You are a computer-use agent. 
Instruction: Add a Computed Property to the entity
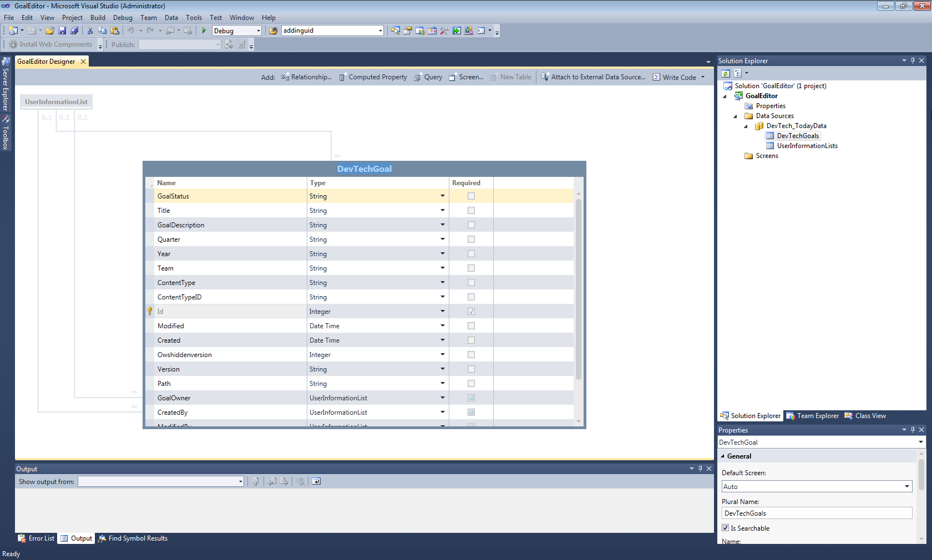(x=373, y=78)
